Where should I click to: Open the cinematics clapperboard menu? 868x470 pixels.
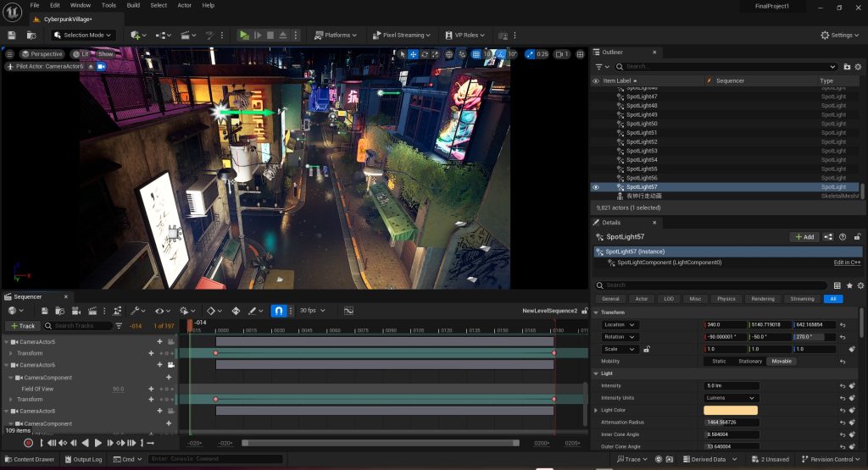click(188, 35)
